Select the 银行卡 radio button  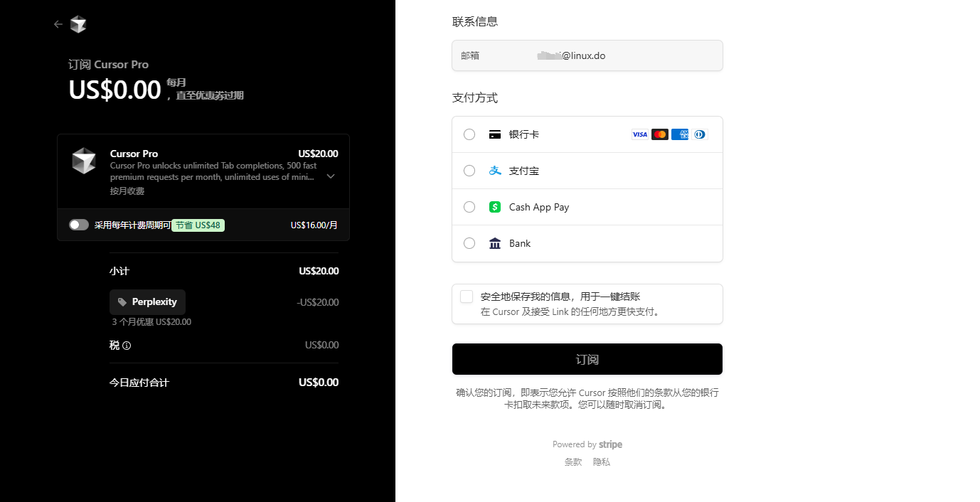pos(469,134)
